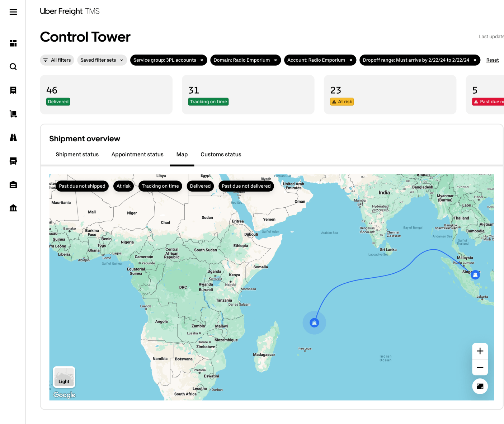
Task: Switch to Shipment status tab
Action: [x=77, y=155]
